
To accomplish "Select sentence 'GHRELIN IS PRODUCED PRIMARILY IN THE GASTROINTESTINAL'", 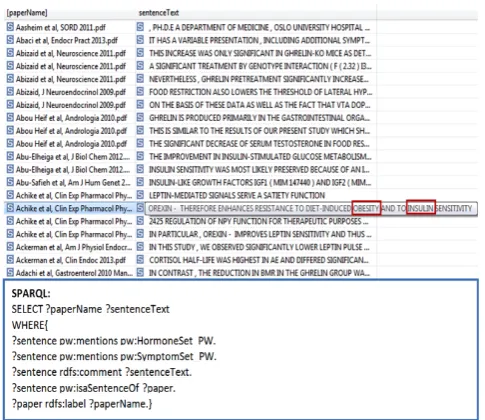I will 260,118.
